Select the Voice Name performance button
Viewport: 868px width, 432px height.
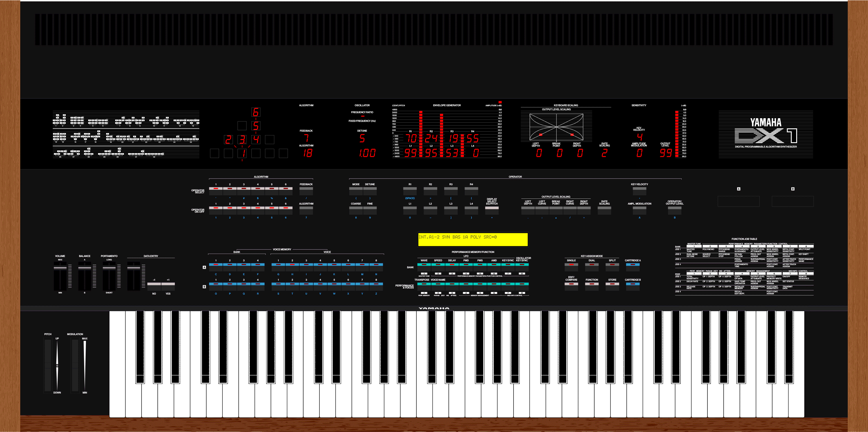438,286
